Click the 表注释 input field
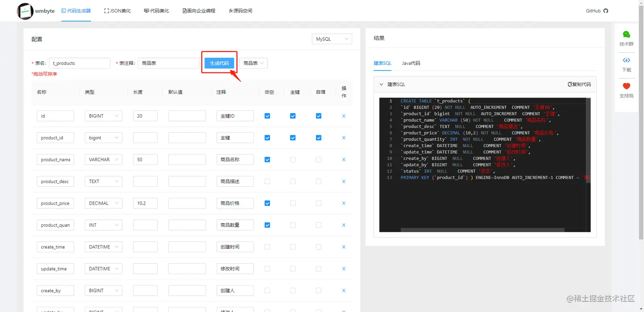Image resolution: width=644 pixels, height=312 pixels. pyautogui.click(x=168, y=63)
